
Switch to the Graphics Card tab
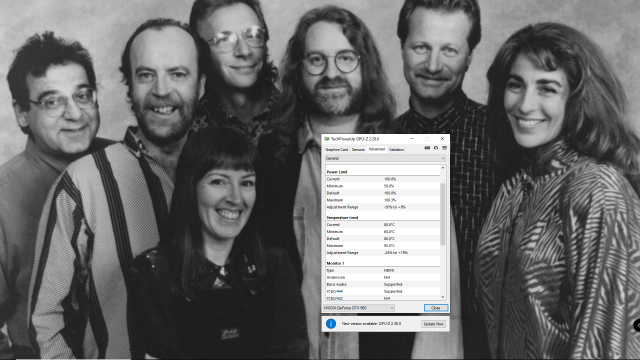pos(336,150)
